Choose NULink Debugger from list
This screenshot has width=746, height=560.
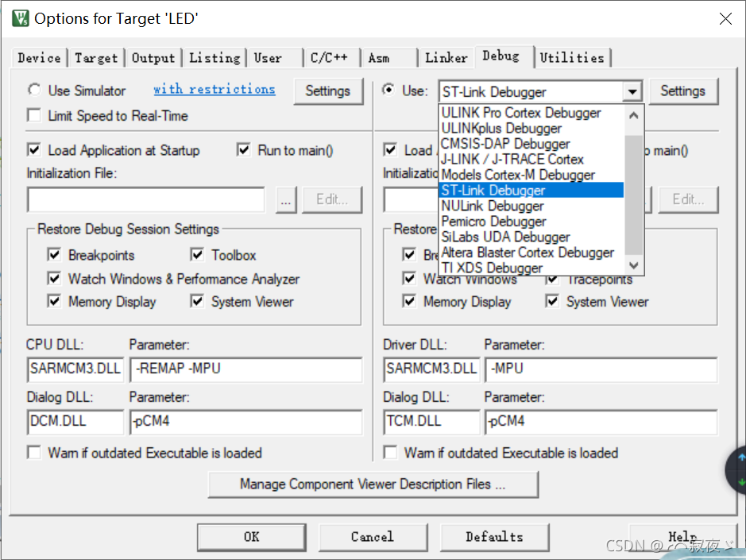click(531, 206)
